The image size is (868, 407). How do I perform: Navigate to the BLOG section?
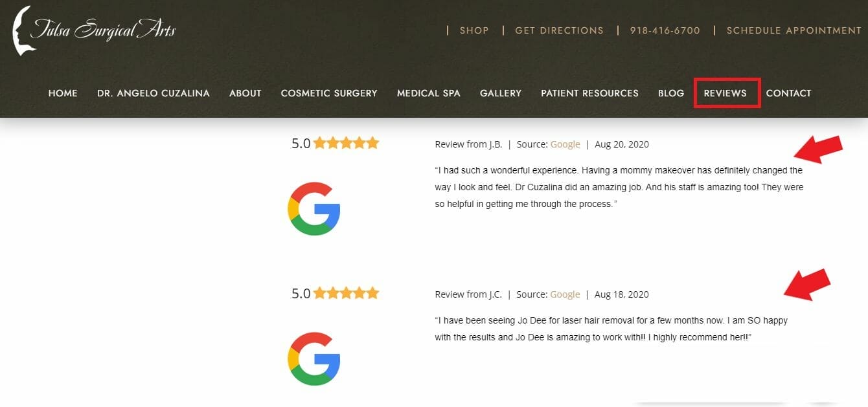coord(670,93)
